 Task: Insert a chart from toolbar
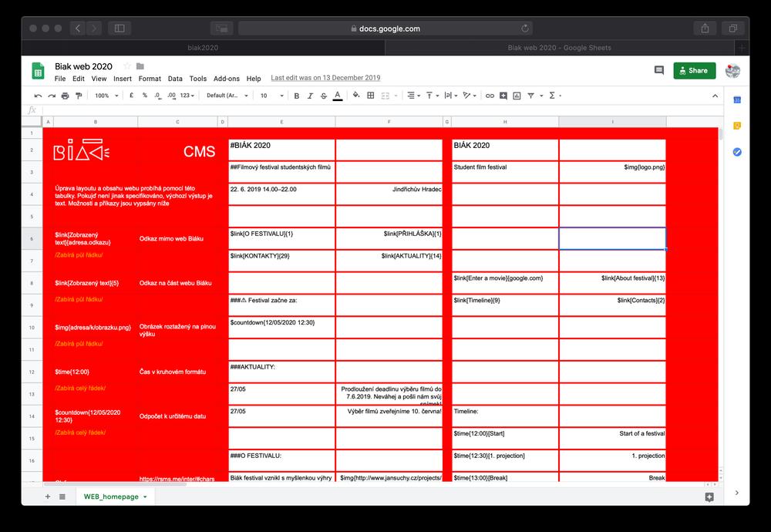pyautogui.click(x=517, y=96)
